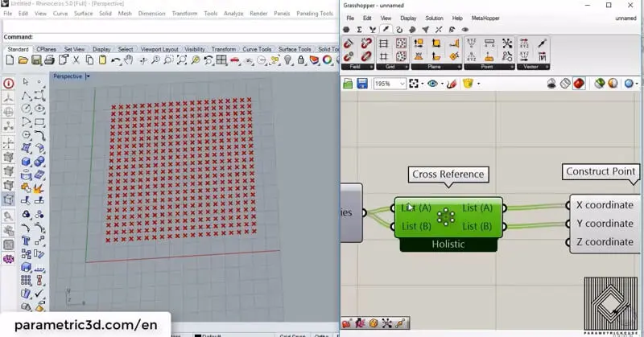Click the sketch tool icon on Grasshopper toolbar
Viewport: 644px width, 337px height.
tap(451, 84)
